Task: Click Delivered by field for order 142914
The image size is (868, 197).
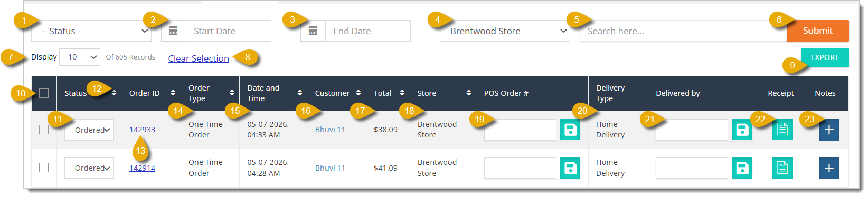Action: [x=692, y=168]
